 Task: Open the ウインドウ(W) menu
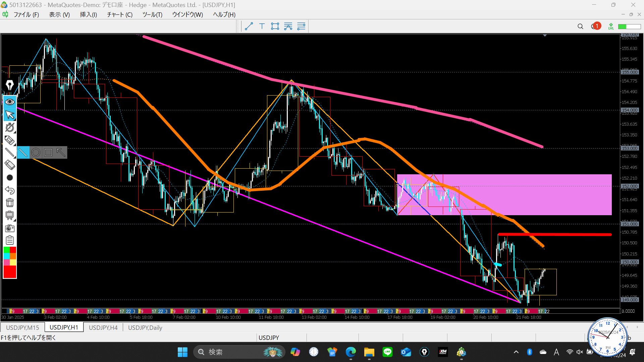pos(187,15)
